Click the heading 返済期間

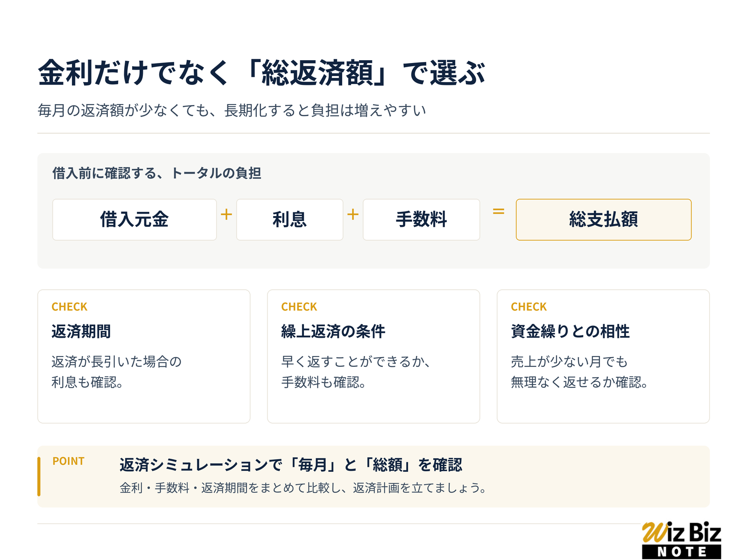pos(81,331)
